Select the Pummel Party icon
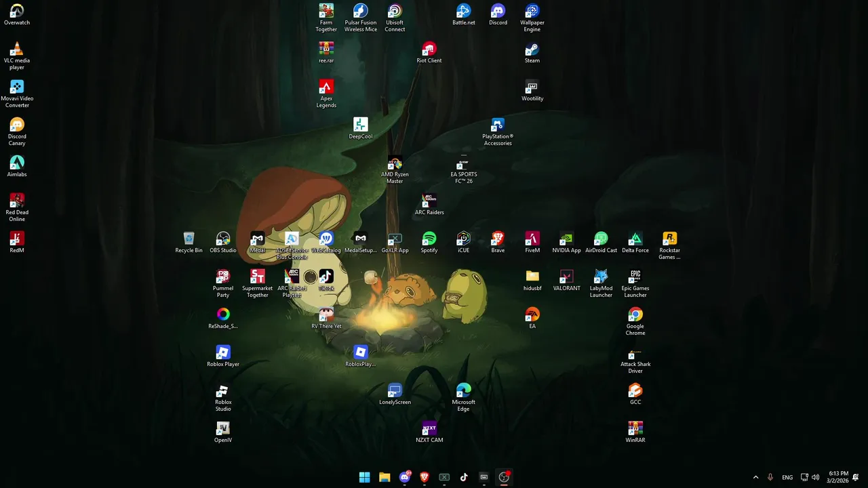The width and height of the screenshot is (868, 488). tap(223, 283)
